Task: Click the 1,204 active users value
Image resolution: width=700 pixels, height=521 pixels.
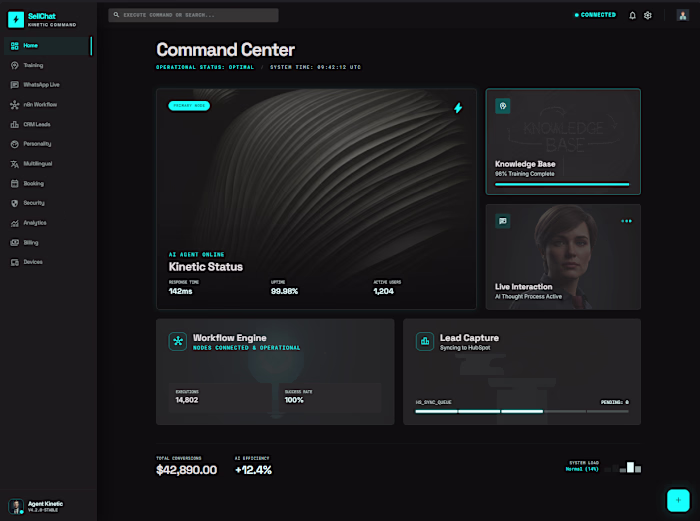Action: coord(383,292)
